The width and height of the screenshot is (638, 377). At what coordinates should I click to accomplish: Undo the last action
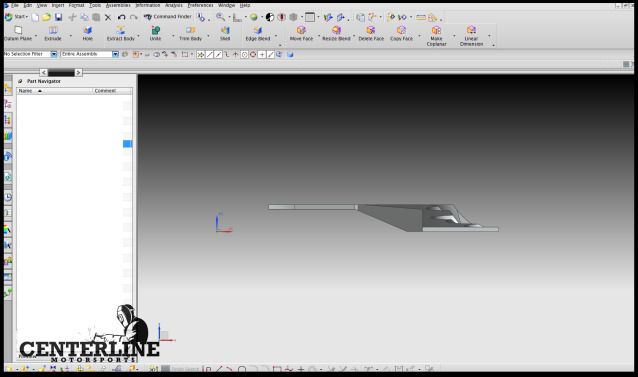(121, 17)
